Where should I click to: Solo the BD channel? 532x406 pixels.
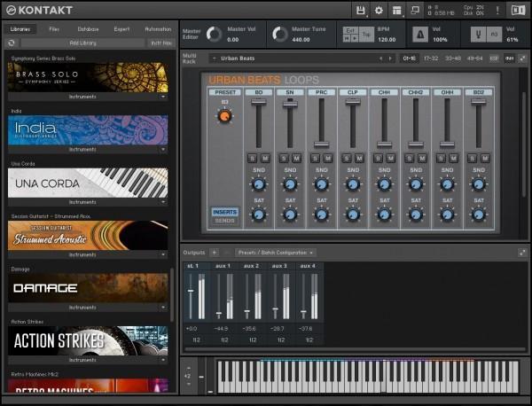[x=252, y=158]
